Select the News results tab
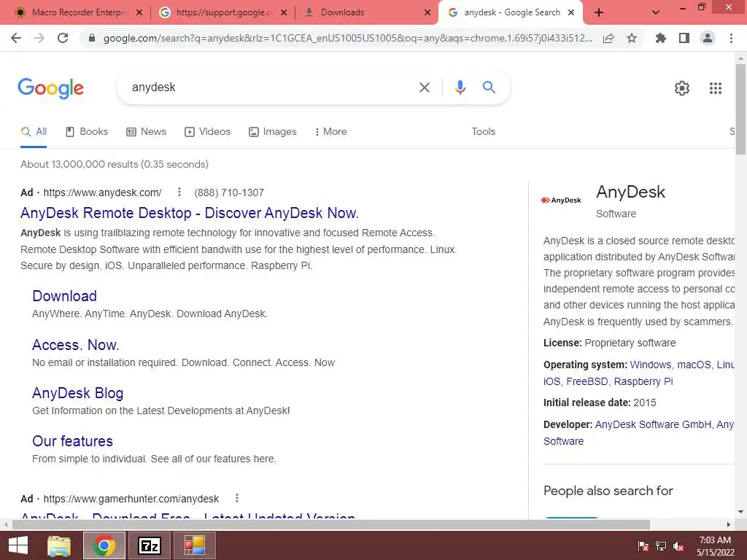747x560 pixels. [146, 132]
